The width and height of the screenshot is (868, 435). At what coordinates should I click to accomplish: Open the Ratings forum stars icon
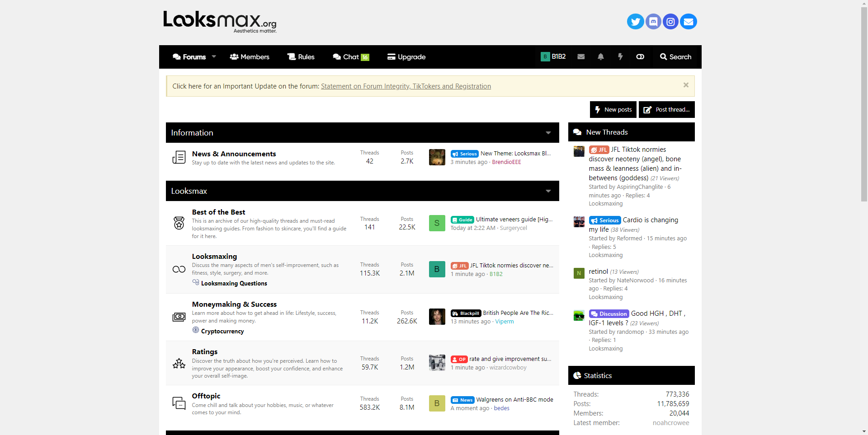pos(179,364)
